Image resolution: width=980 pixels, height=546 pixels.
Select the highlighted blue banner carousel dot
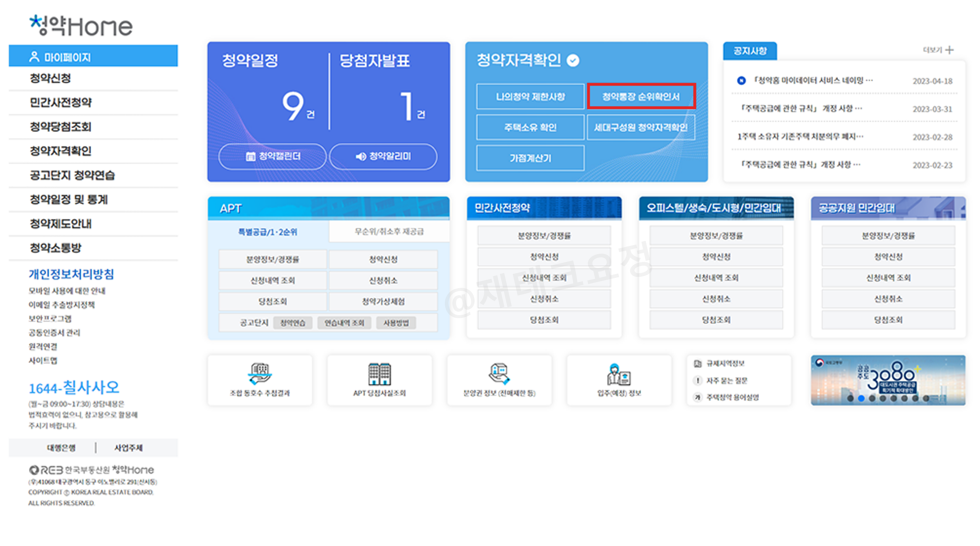coord(861,399)
